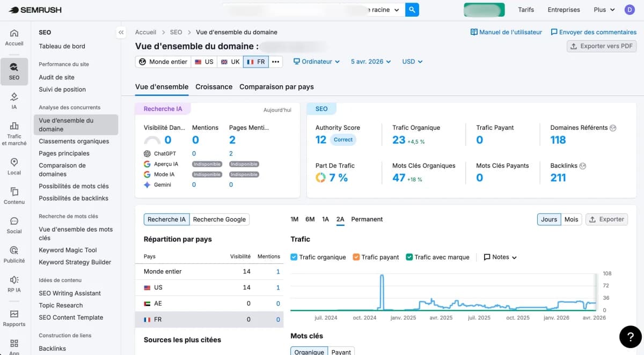Image resolution: width=644 pixels, height=355 pixels.
Task: Open the Contenu panel
Action: point(14,195)
